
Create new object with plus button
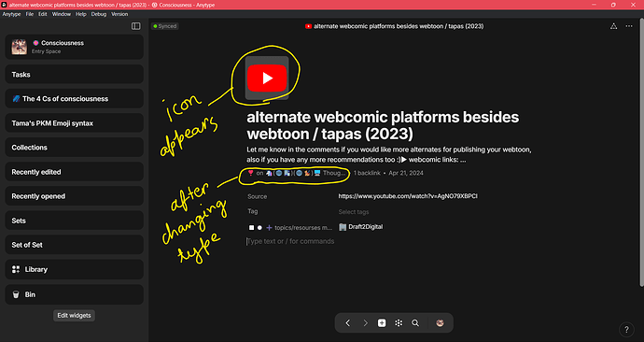coord(382,323)
